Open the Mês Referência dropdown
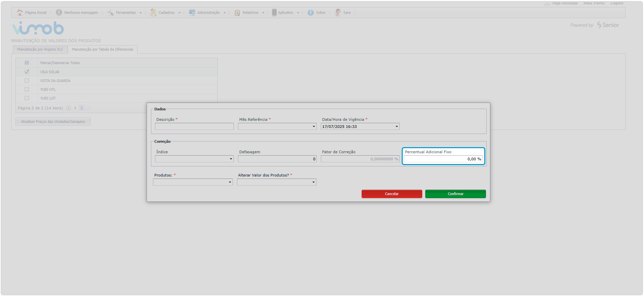 (x=314, y=127)
